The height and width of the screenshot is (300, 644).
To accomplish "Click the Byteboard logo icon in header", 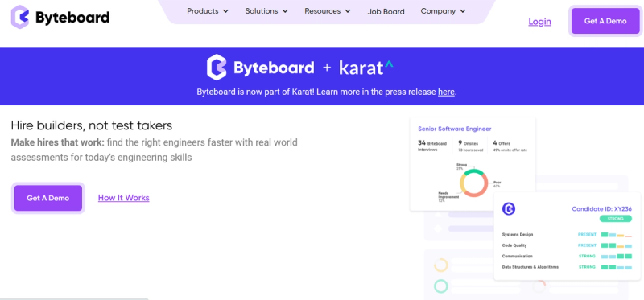I will pos(19,17).
